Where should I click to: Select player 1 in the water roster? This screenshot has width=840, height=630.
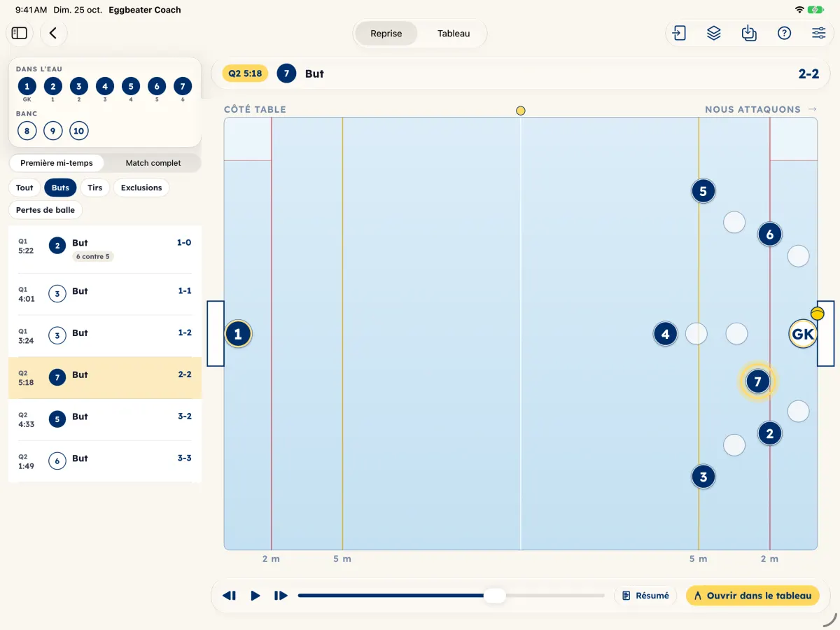click(x=27, y=87)
